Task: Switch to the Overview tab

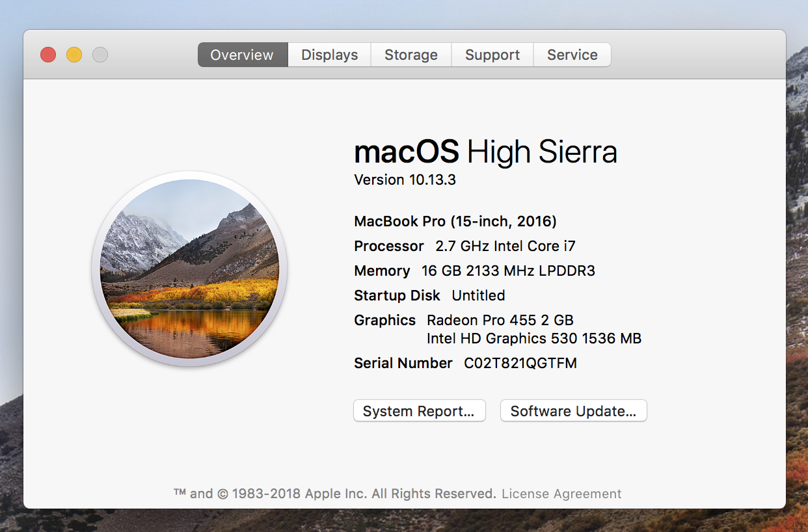Action: tap(242, 55)
